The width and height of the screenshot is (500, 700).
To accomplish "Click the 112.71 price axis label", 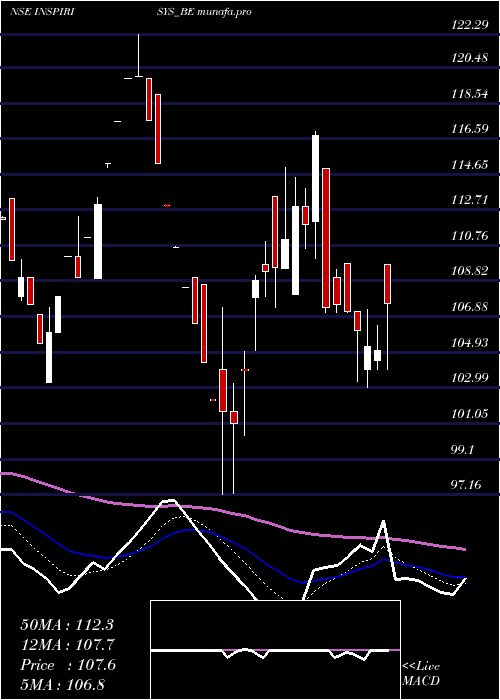I will point(470,200).
